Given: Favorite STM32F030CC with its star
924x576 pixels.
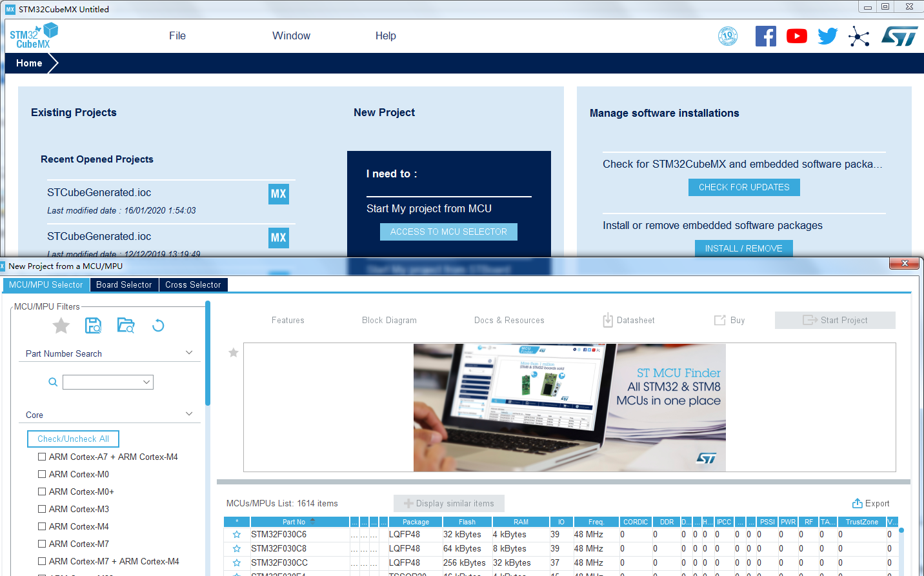Looking at the screenshot, I should [237, 563].
